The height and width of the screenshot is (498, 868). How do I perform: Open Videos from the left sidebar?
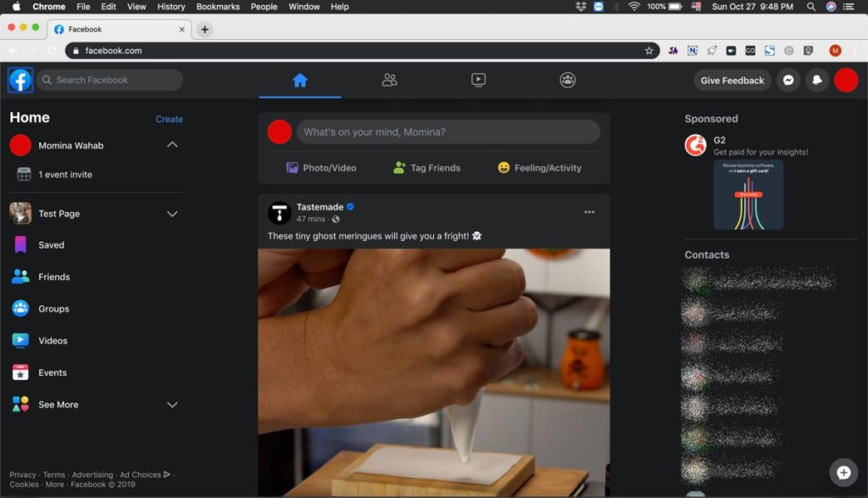53,339
